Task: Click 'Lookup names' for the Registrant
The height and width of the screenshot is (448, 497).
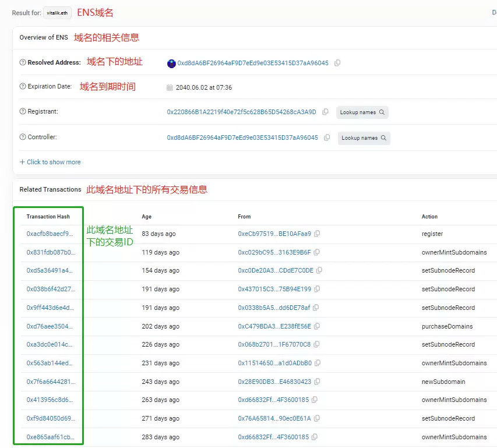Action: tap(362, 112)
